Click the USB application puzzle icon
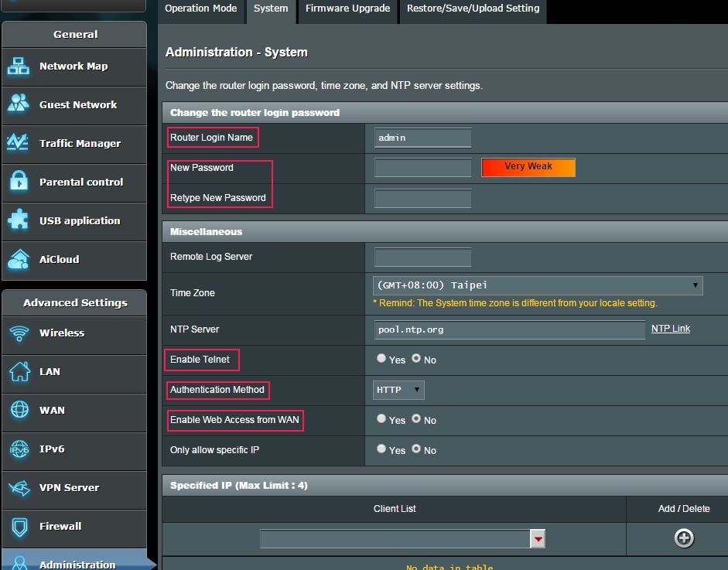Viewport: 728px width, 570px height. 19,220
